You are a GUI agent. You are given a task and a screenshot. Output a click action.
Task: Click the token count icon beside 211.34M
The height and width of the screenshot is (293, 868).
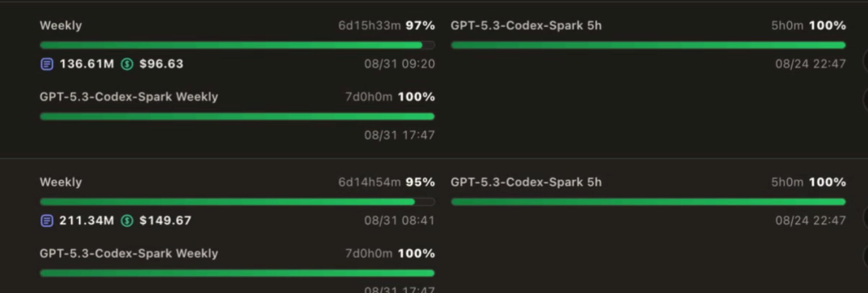pyautogui.click(x=47, y=221)
